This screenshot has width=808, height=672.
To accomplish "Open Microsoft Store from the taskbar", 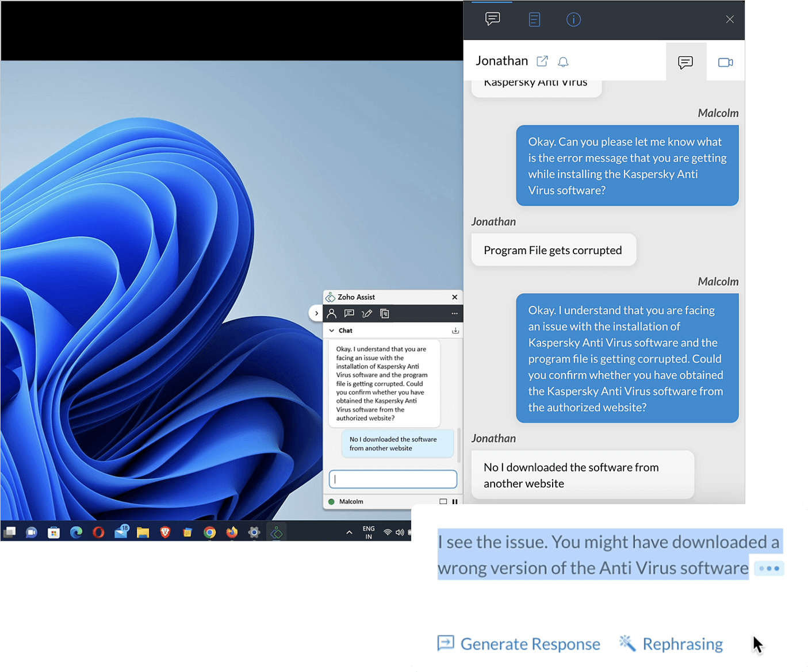I will pos(54,533).
